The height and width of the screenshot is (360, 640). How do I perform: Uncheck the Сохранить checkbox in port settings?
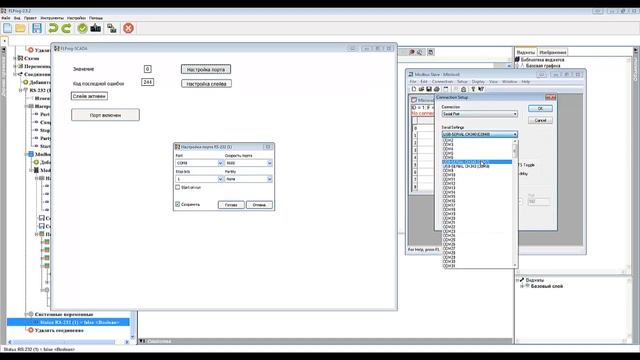(178, 204)
